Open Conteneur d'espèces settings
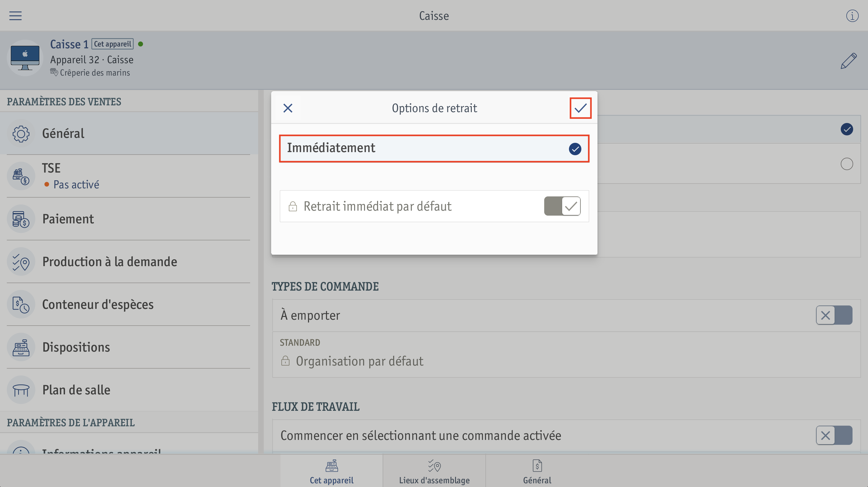The width and height of the screenshot is (868, 487). point(129,304)
